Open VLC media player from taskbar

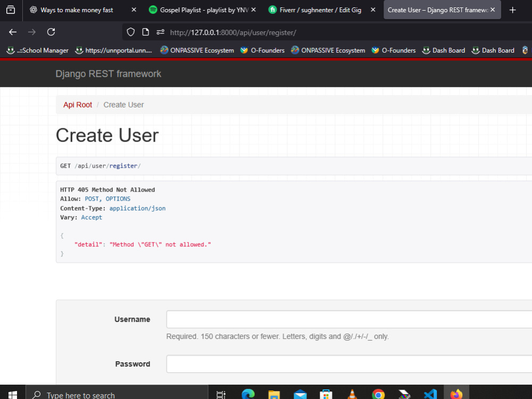coord(352,394)
